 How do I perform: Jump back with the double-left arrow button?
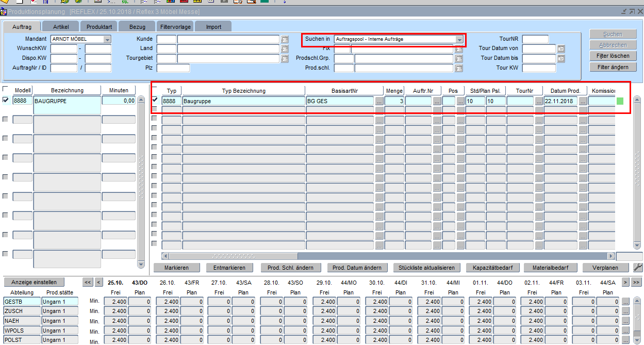pyautogui.click(x=88, y=282)
